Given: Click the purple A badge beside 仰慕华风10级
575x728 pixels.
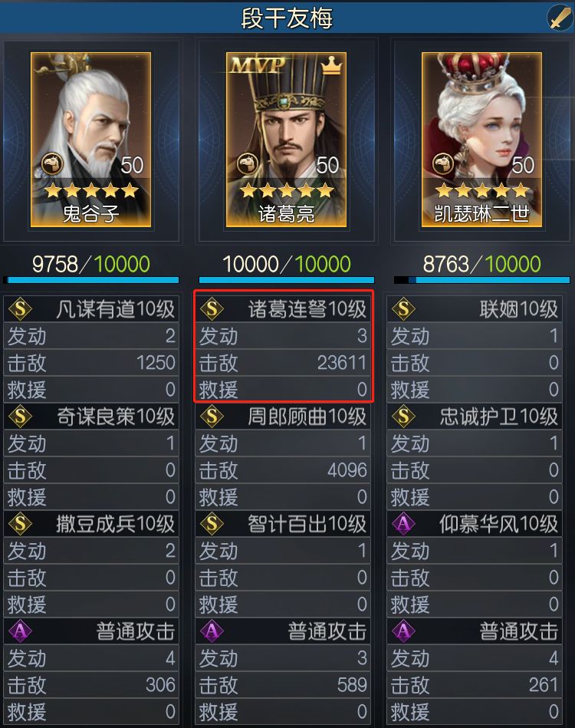Looking at the screenshot, I should [x=403, y=524].
